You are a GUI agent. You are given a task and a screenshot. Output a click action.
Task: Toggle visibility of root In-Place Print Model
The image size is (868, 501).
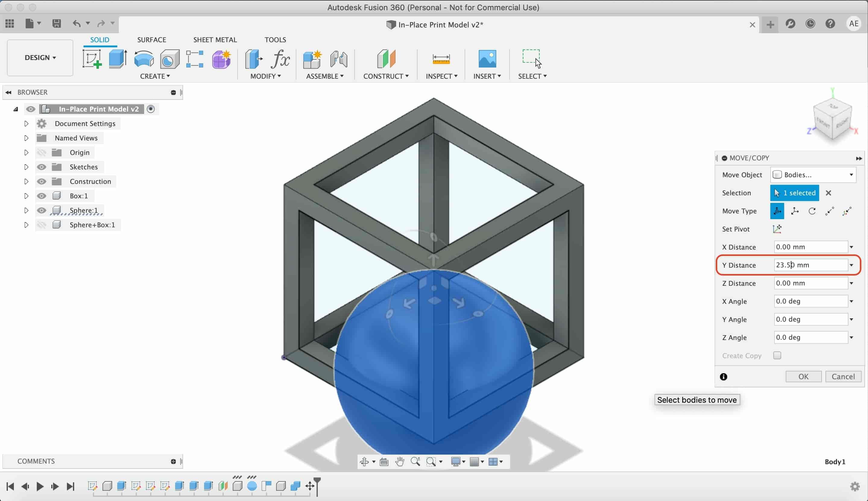31,109
